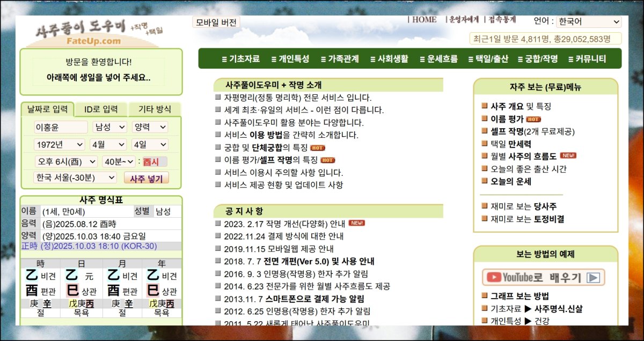Open 커뮤니티 menu in navigation bar

coord(587,59)
